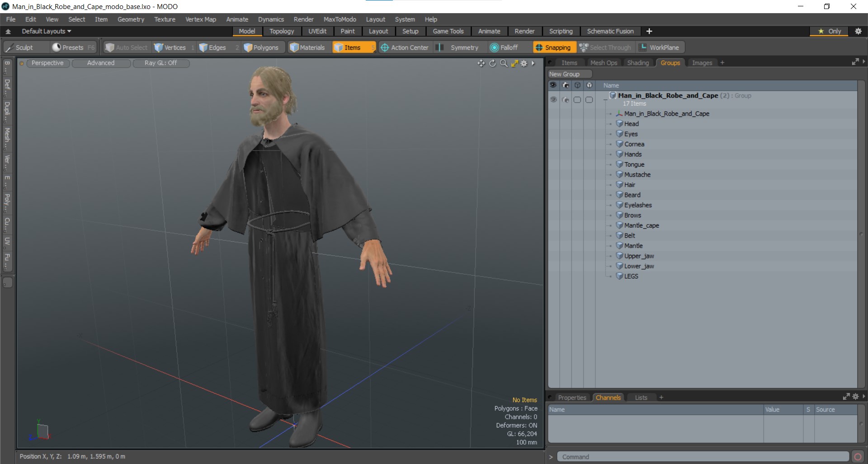Click the record button beside the Command field
Viewport: 868px width, 464px height.
857,457
